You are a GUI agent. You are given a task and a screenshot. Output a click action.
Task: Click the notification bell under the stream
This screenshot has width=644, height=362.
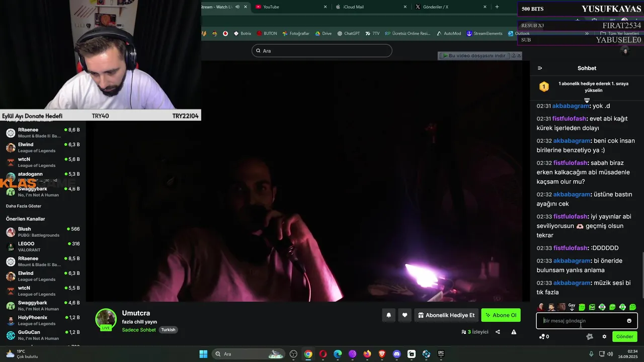[x=388, y=315]
